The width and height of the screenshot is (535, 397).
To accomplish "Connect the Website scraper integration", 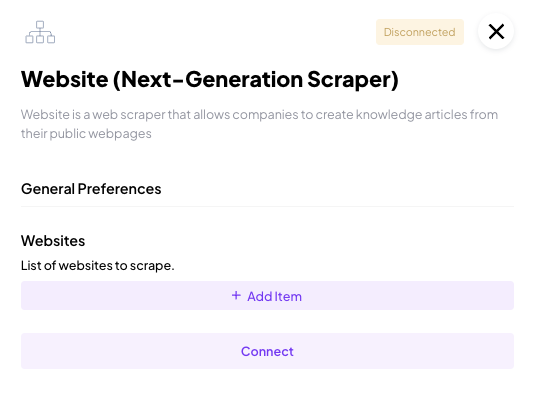I will point(268,351).
